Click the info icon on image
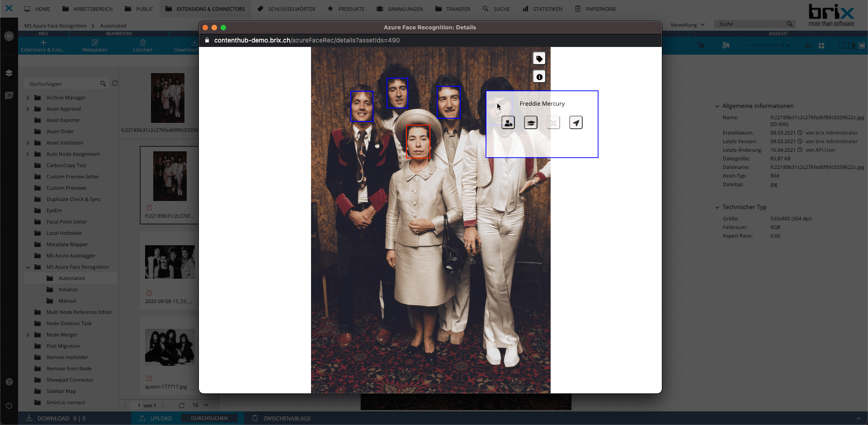This screenshot has height=425, width=868. pyautogui.click(x=539, y=77)
